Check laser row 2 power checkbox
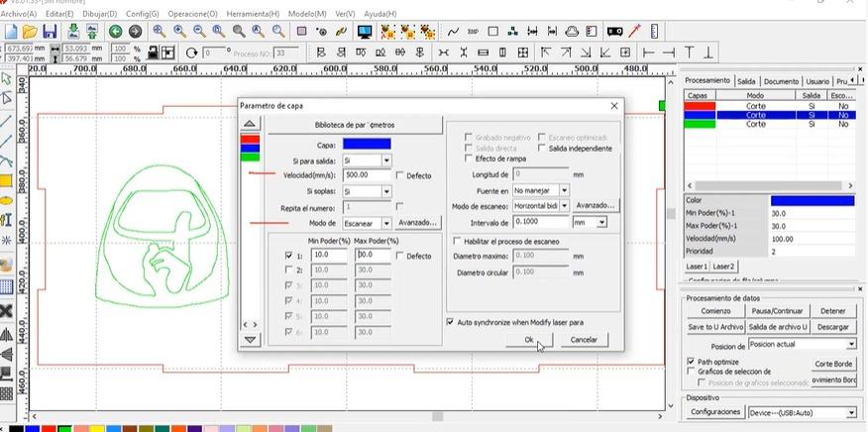This screenshot has width=868, height=432. (288, 270)
